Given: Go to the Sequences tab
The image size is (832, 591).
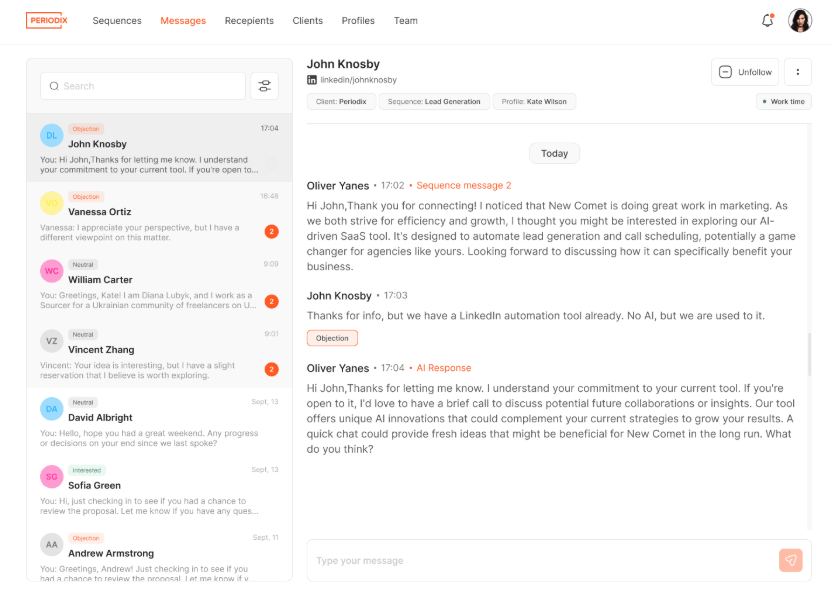Looking at the screenshot, I should (117, 21).
